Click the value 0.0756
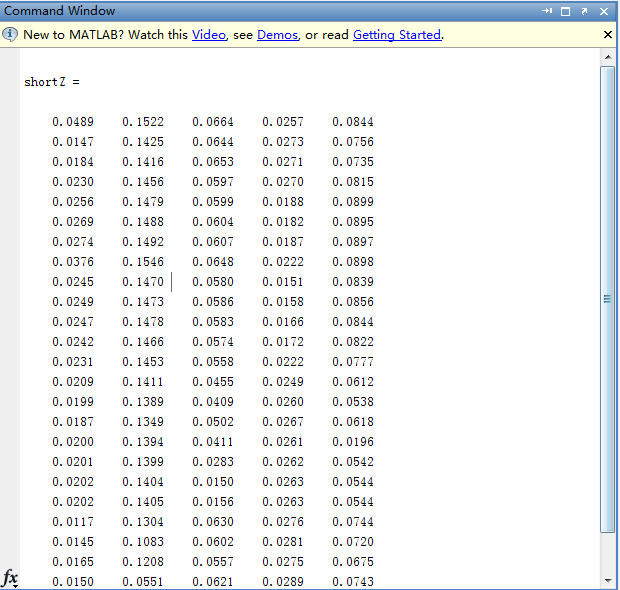This screenshot has height=590, width=620. (x=353, y=142)
